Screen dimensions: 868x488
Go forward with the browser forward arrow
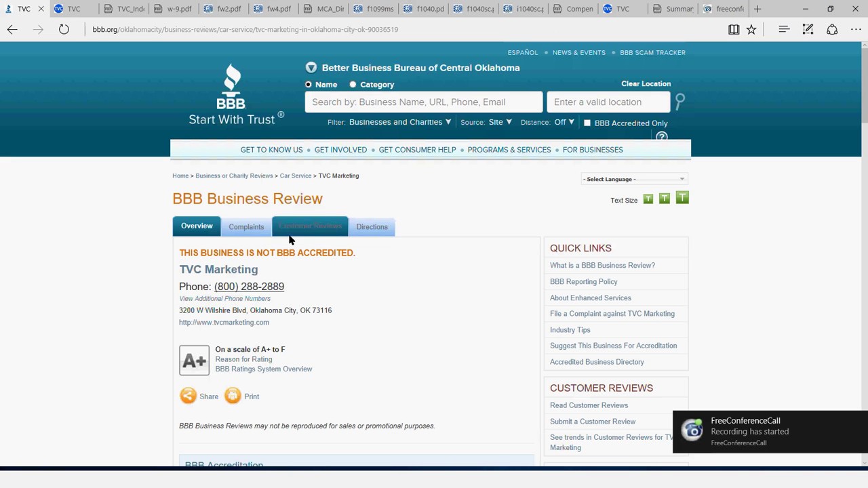pos(38,29)
